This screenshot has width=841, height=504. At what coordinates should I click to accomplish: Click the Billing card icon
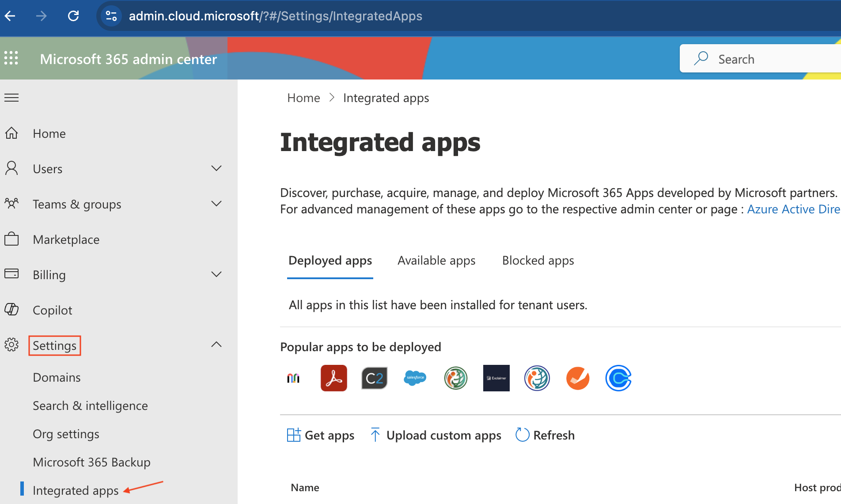[x=11, y=274]
